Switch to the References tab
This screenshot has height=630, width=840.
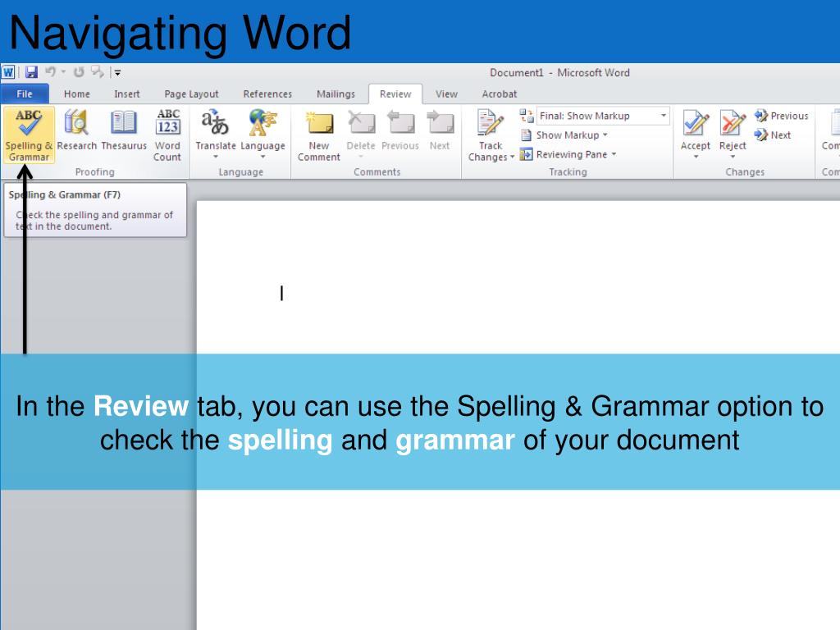tap(267, 94)
